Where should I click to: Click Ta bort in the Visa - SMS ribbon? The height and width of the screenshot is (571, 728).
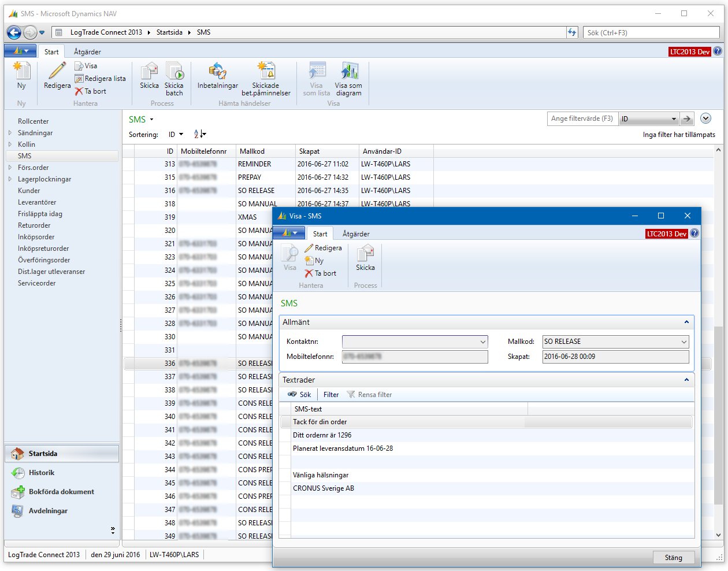[321, 273]
